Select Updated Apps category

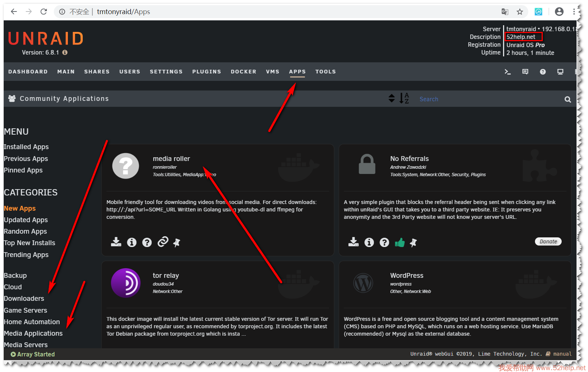[x=26, y=220]
